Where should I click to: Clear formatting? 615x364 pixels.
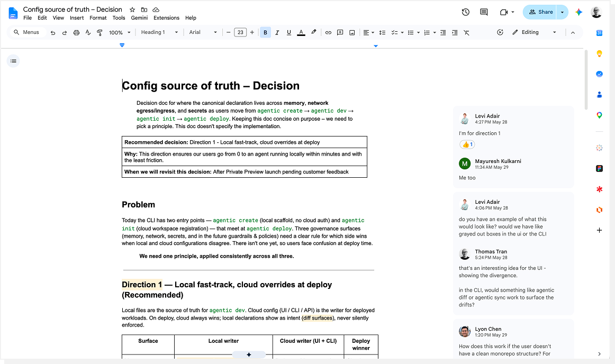466,33
